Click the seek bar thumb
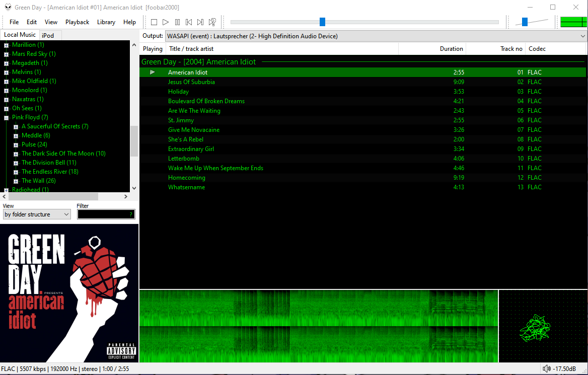 pyautogui.click(x=322, y=22)
